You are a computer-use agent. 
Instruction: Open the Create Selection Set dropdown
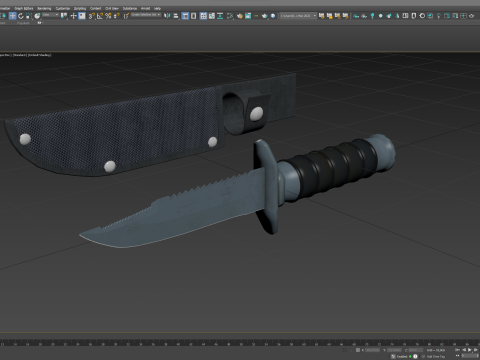[x=146, y=15]
